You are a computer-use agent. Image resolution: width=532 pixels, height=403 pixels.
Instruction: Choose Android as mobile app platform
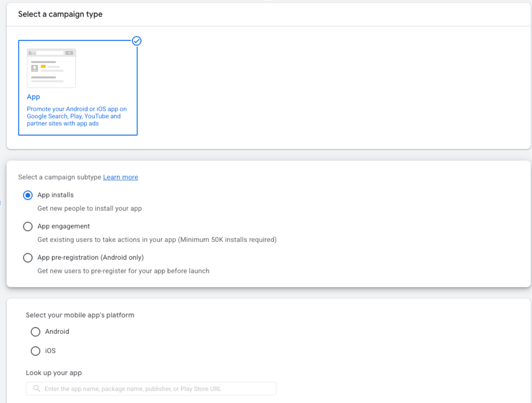point(35,331)
